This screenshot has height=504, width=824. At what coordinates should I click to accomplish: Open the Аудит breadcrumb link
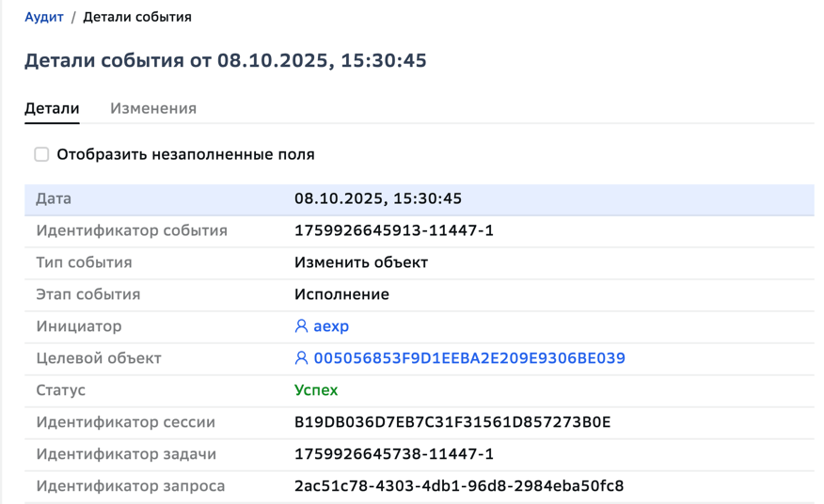tap(44, 17)
